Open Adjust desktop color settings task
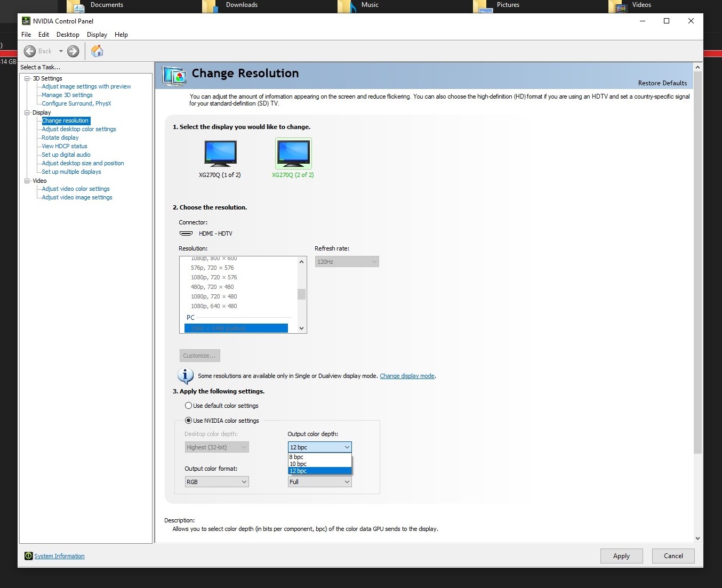The width and height of the screenshot is (722, 588). 79,129
